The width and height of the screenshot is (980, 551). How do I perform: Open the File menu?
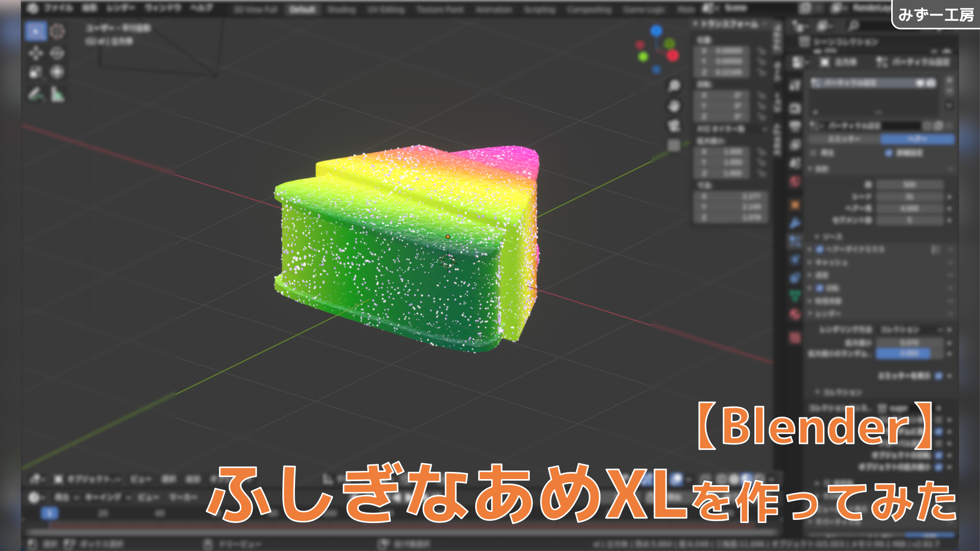[58, 8]
